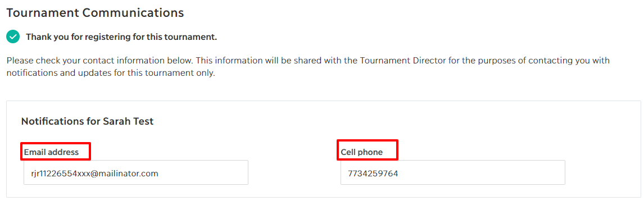Select the Tournament Communications heading
The height and width of the screenshot is (219, 644).
(96, 13)
